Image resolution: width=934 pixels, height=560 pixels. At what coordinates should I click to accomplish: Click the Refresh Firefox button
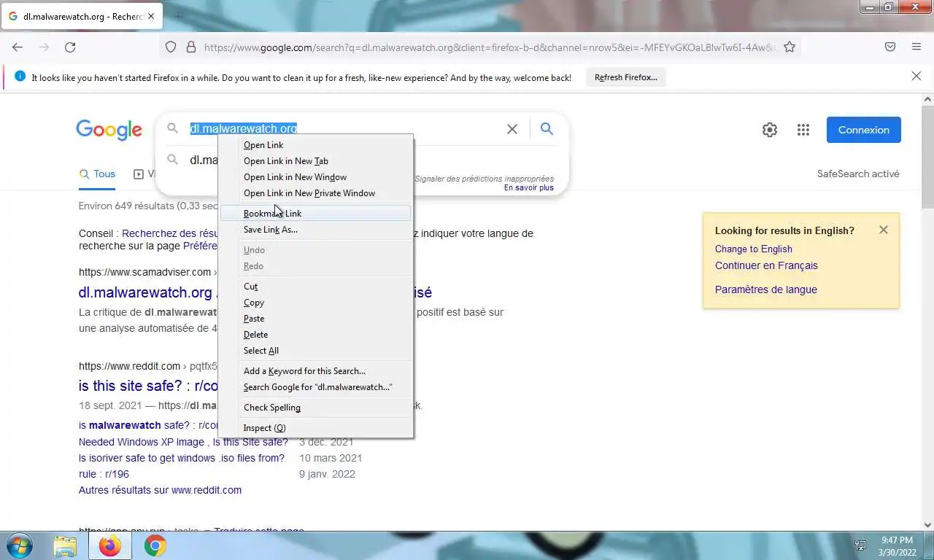coord(626,77)
